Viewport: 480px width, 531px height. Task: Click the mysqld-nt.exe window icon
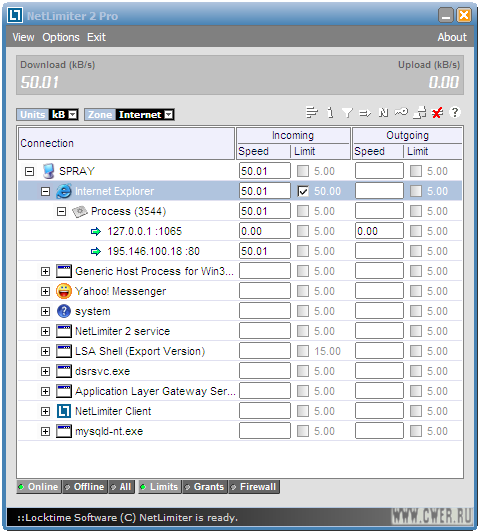64,431
